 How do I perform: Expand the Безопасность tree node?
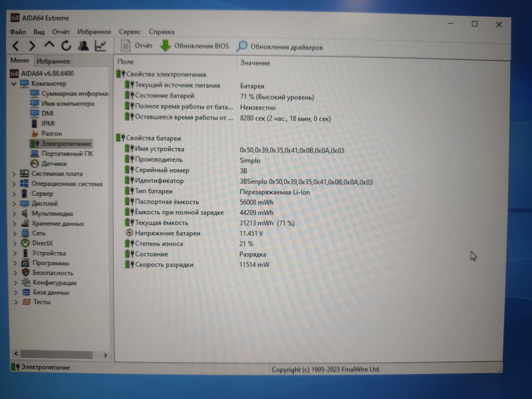(15, 273)
